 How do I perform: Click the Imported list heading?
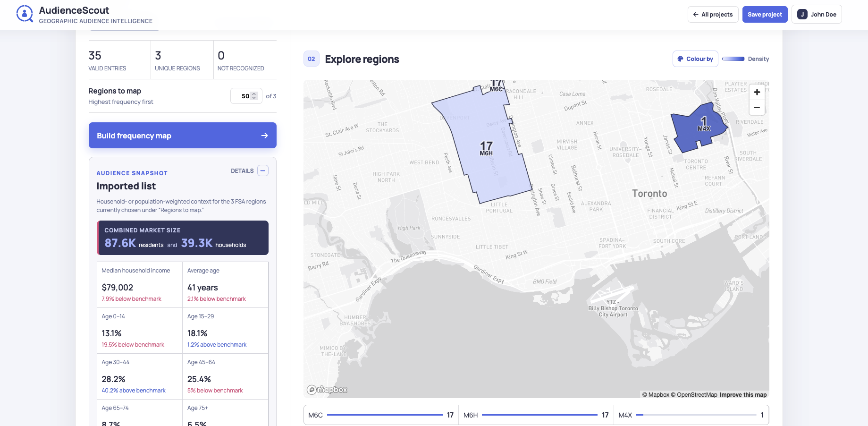tap(126, 186)
